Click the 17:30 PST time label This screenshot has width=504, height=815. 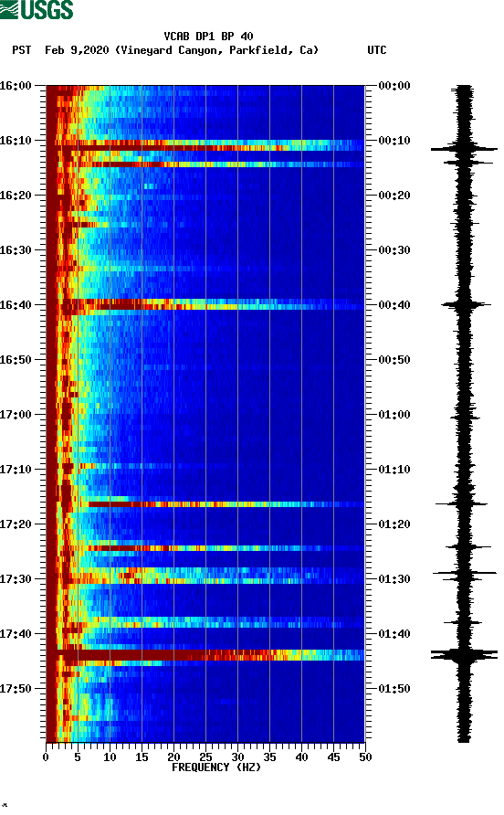[16, 579]
